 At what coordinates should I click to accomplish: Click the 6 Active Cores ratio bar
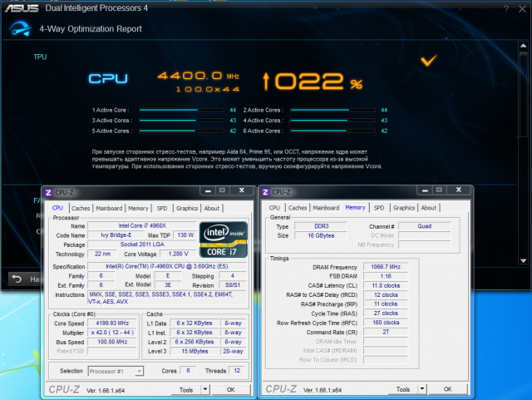pos(332,131)
